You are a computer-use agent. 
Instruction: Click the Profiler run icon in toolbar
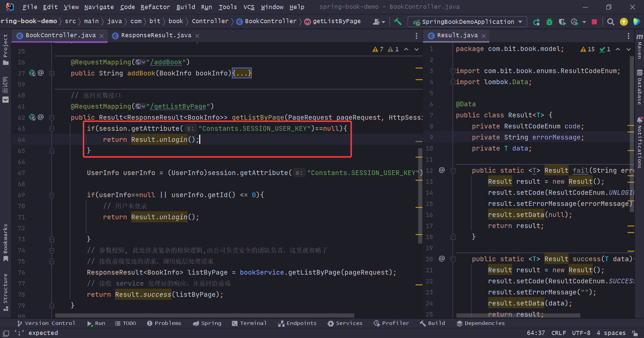coord(575,22)
